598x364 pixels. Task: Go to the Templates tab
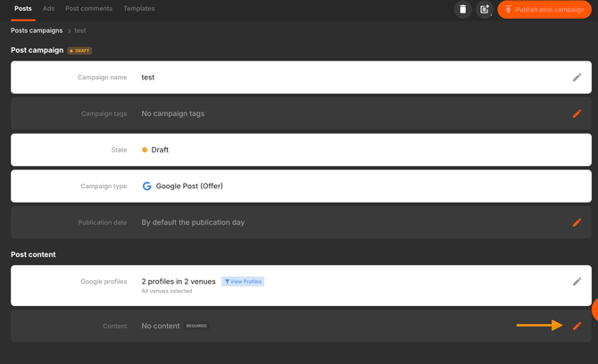(x=138, y=9)
